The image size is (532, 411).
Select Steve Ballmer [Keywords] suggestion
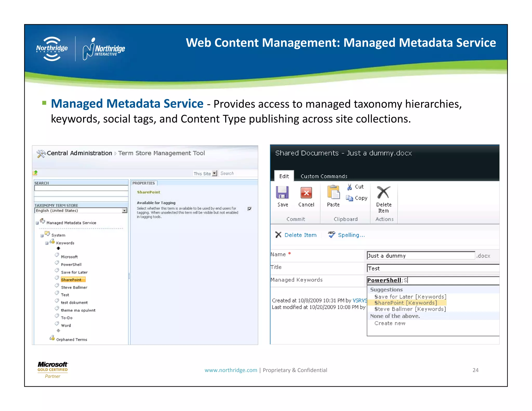[x=410, y=309]
